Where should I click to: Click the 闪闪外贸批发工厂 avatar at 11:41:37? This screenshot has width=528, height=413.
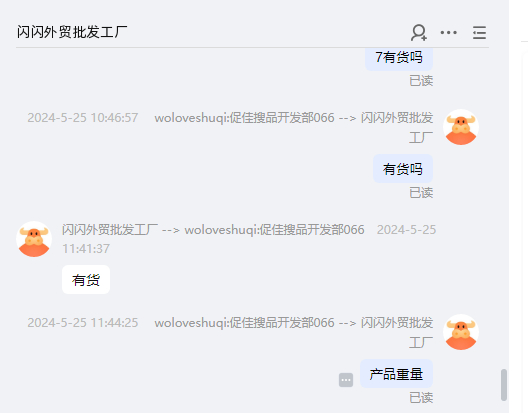point(34,239)
